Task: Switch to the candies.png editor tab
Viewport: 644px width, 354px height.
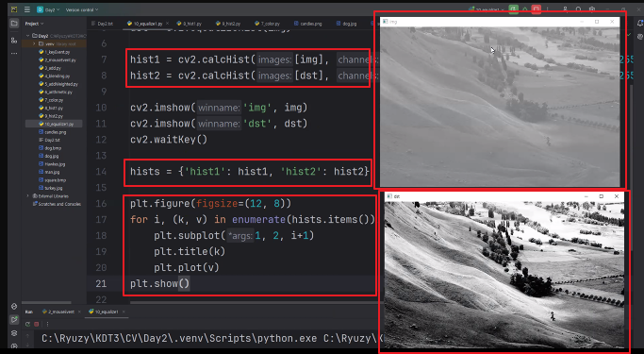Action: click(308, 24)
